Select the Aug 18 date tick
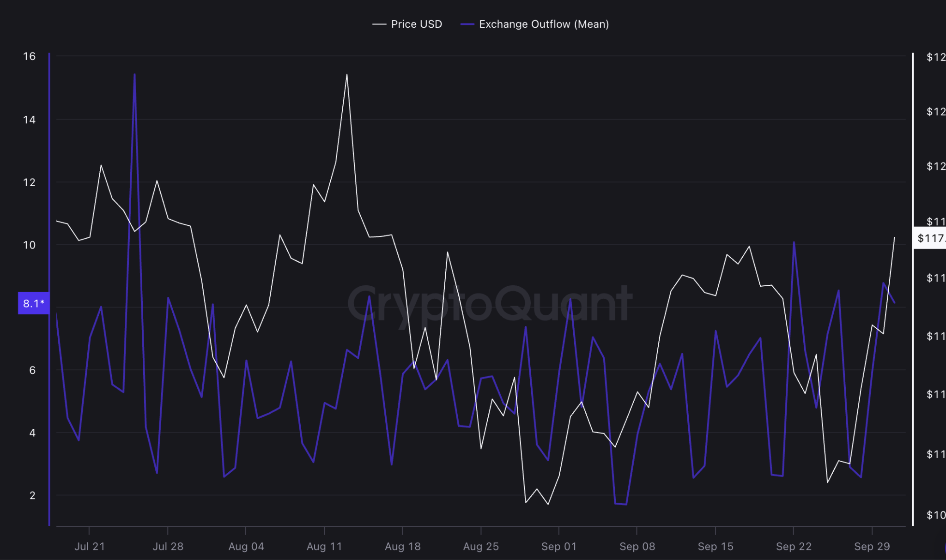The image size is (946, 560). tap(403, 546)
